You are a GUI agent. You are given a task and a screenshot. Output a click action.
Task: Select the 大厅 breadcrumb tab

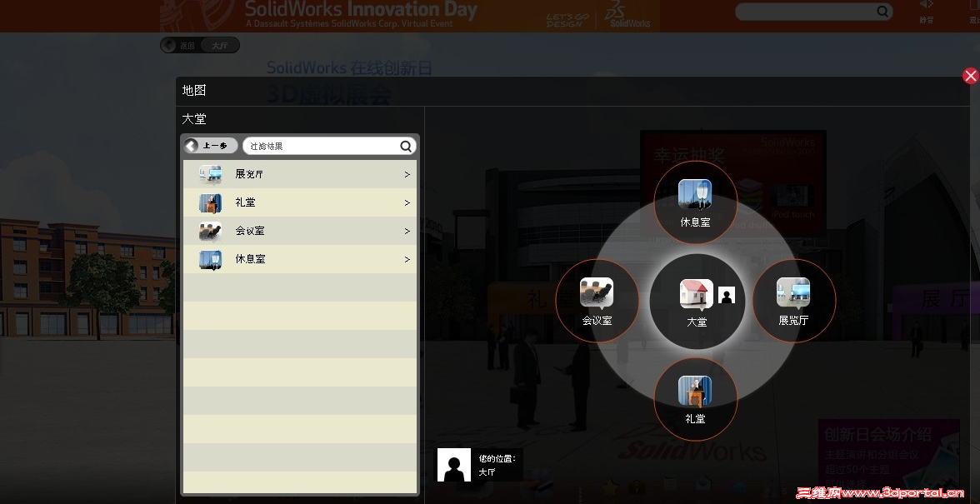click(220, 45)
